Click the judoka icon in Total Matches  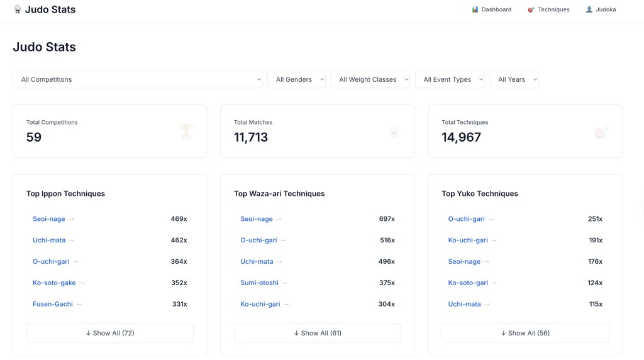tap(394, 131)
